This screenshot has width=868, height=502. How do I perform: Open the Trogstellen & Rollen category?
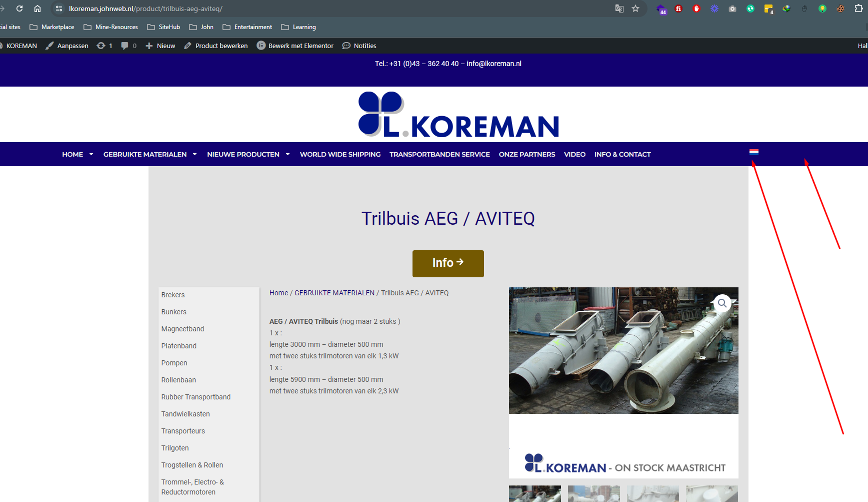click(x=192, y=465)
